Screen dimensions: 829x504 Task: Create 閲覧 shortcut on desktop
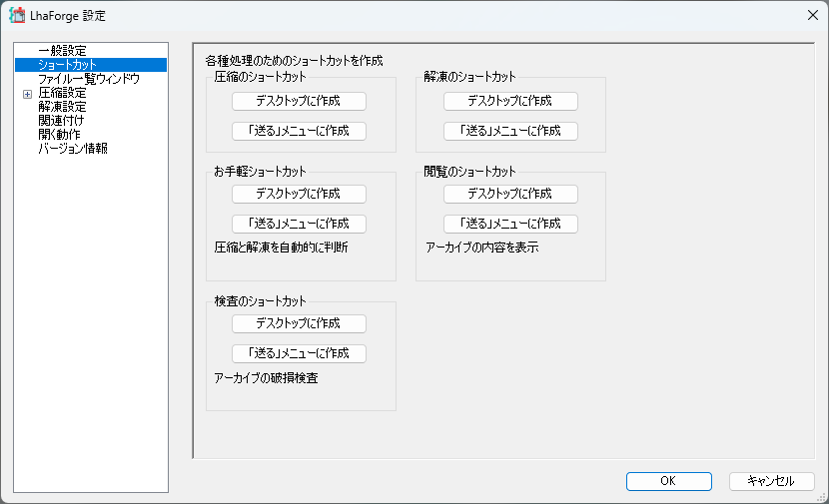510,194
